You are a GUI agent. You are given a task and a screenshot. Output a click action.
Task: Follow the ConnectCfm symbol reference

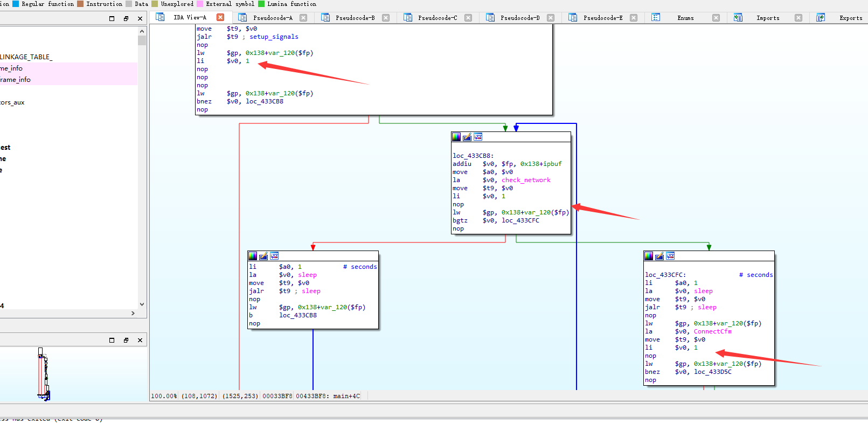point(712,331)
